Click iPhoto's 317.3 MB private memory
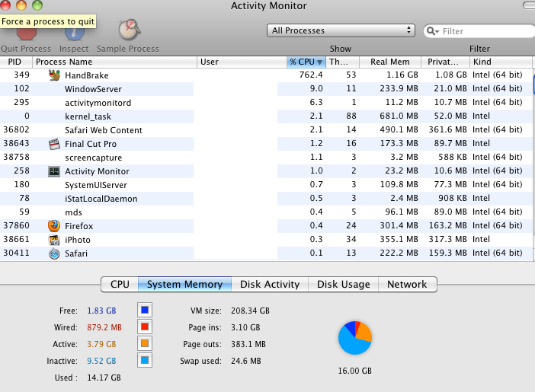Viewport: 535px width, 392px height. coord(447,239)
